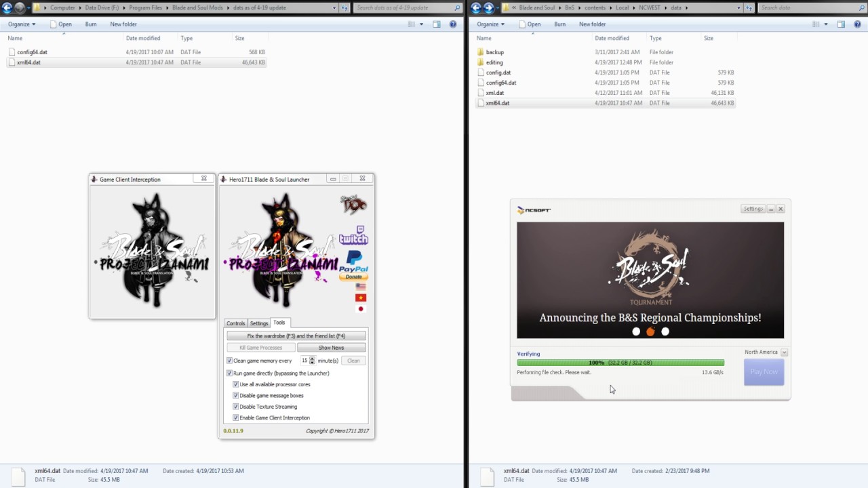868x488 pixels.
Task: Expand address history dropdown in right Explorer
Action: (740, 8)
